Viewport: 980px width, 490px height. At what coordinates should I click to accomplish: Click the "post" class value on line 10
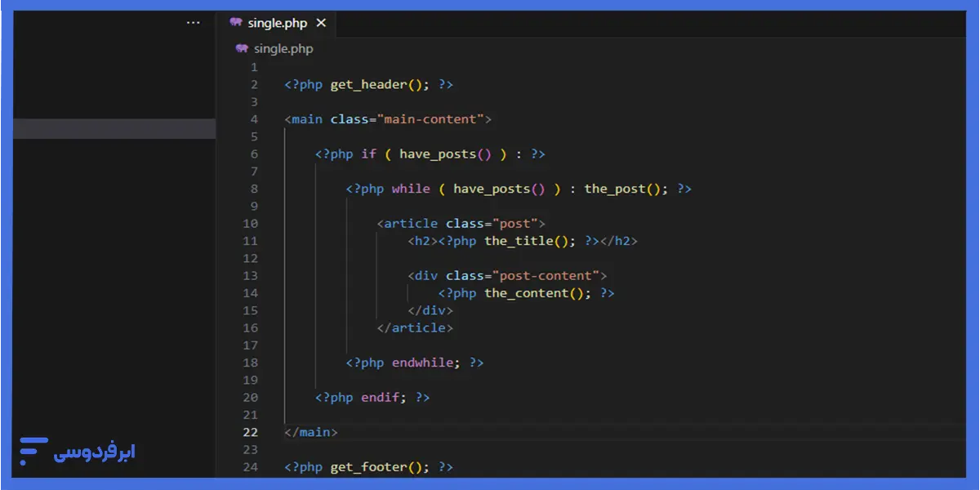pos(514,224)
